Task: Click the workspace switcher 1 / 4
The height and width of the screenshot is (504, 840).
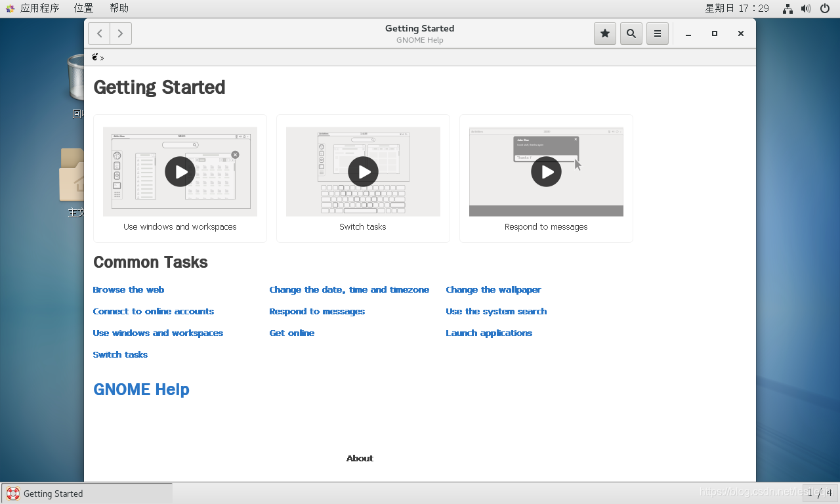Action: pos(820,493)
